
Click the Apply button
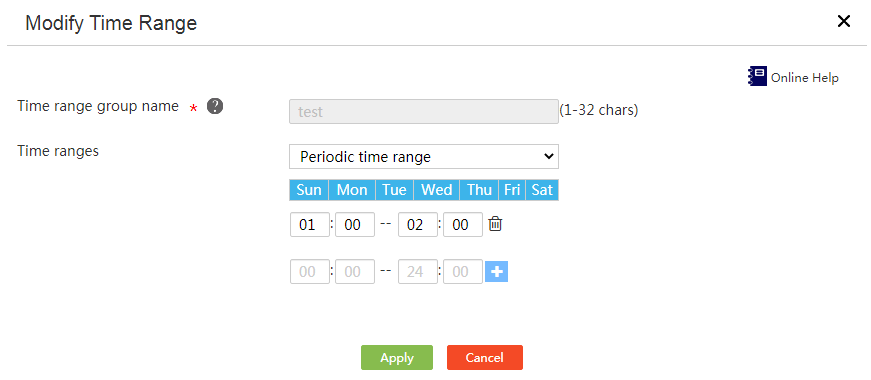[x=397, y=358]
